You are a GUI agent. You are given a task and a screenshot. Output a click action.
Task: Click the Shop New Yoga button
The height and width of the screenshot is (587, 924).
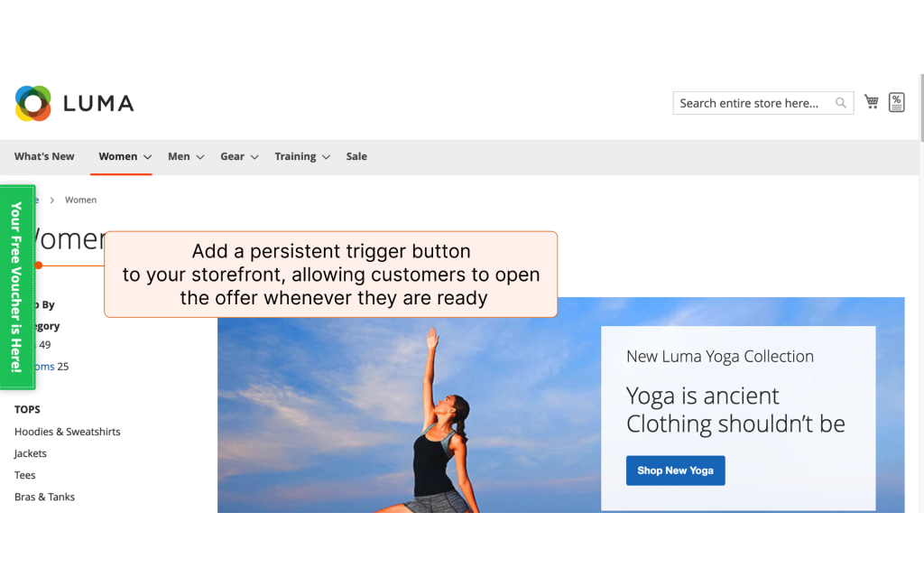675,471
